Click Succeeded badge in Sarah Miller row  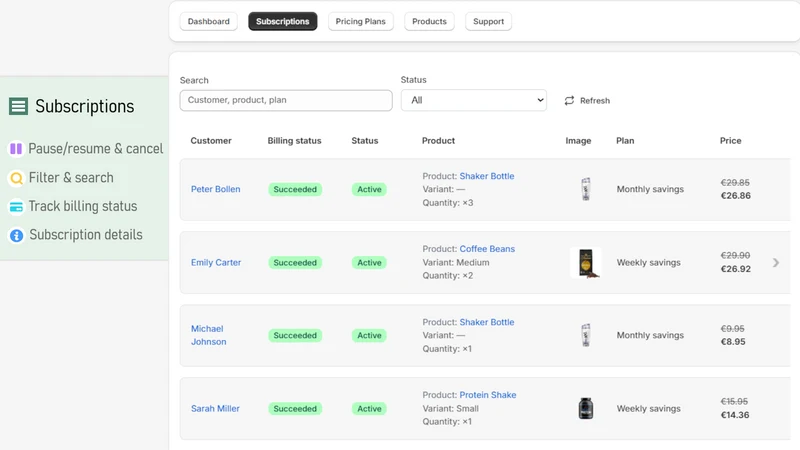click(295, 409)
